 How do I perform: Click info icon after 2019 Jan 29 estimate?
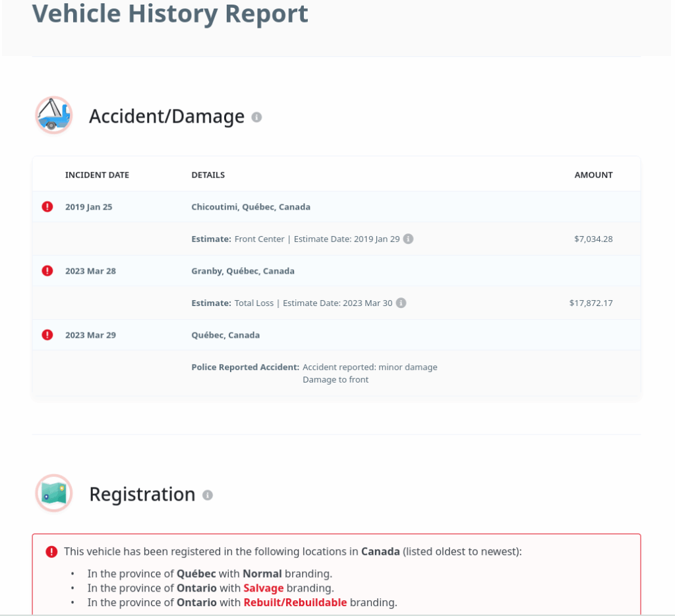point(408,239)
